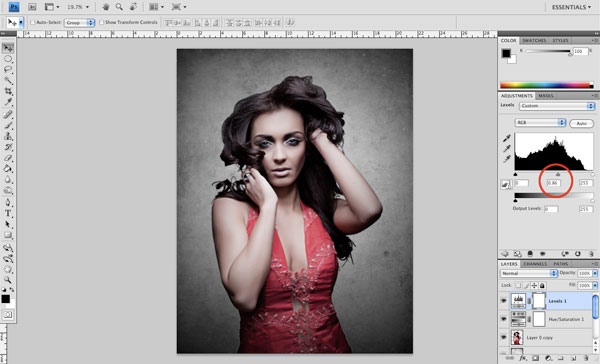This screenshot has height=364, width=600.
Task: Toggle Lock position
Action: [535, 286]
